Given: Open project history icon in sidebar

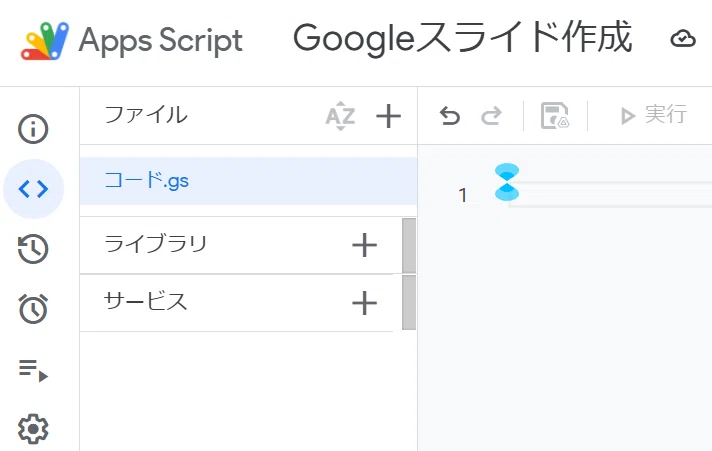Looking at the screenshot, I should [x=33, y=248].
